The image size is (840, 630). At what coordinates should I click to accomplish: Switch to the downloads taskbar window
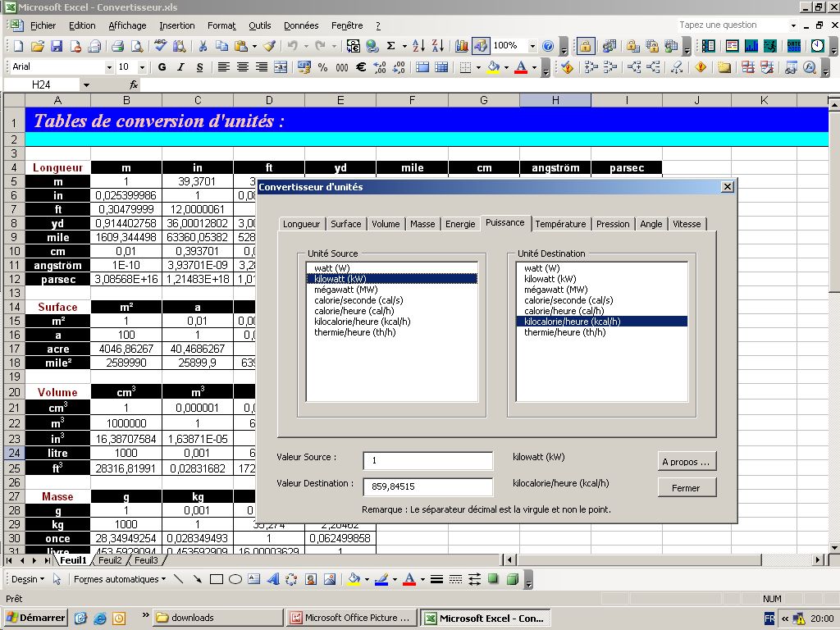click(218, 618)
